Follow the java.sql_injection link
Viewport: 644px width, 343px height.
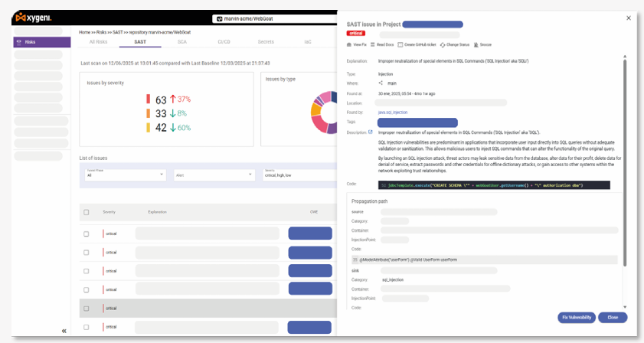[x=393, y=113]
